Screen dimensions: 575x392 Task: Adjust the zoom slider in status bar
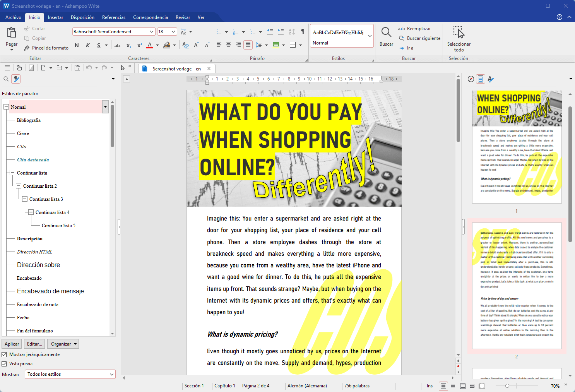[507, 386]
